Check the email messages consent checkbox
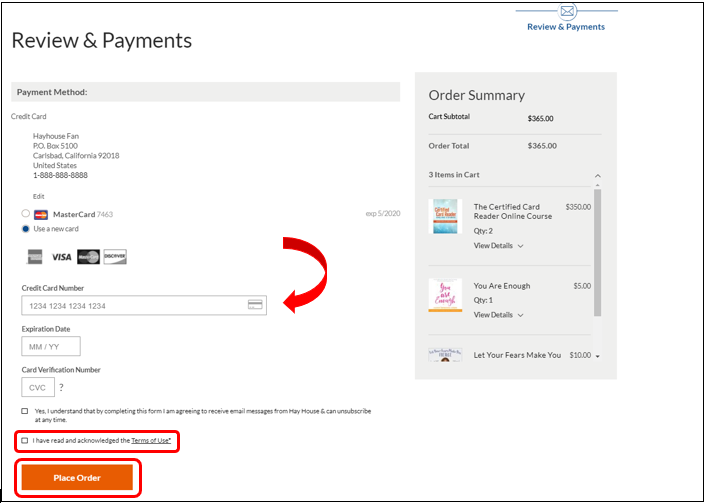Image resolution: width=706 pixels, height=504 pixels. click(25, 411)
